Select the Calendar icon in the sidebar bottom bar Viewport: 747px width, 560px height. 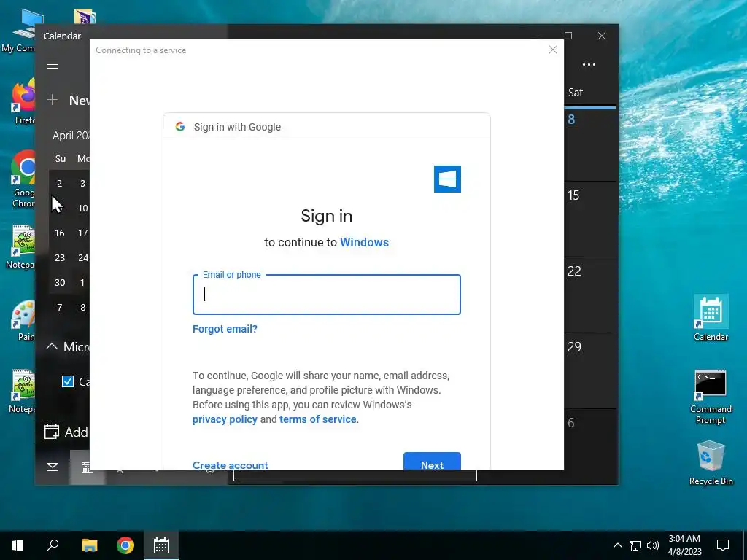click(x=88, y=467)
